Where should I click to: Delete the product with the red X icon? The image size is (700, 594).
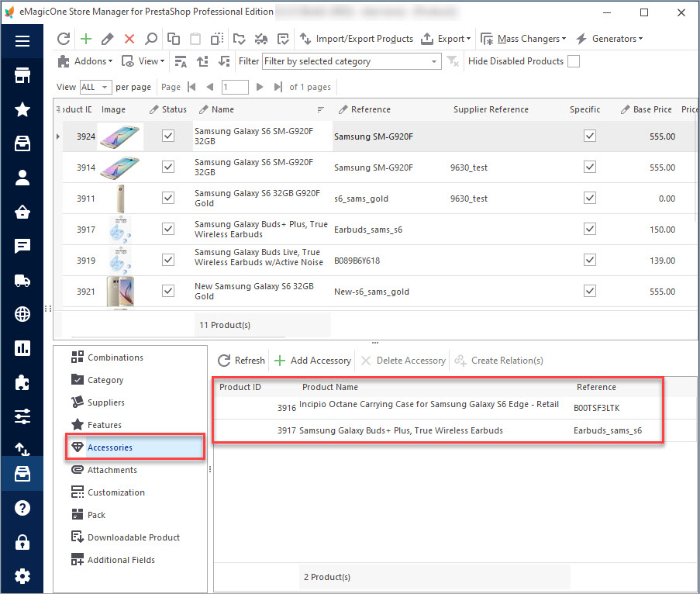[129, 39]
